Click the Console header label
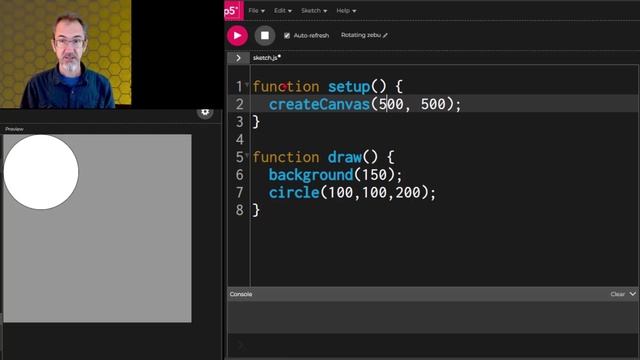This screenshot has height=360, width=640. point(241,294)
